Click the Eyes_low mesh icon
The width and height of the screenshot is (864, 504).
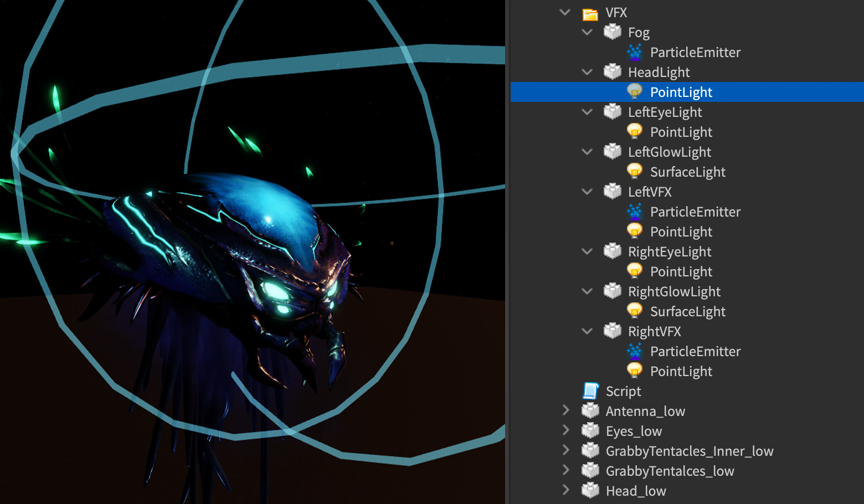[x=590, y=430]
